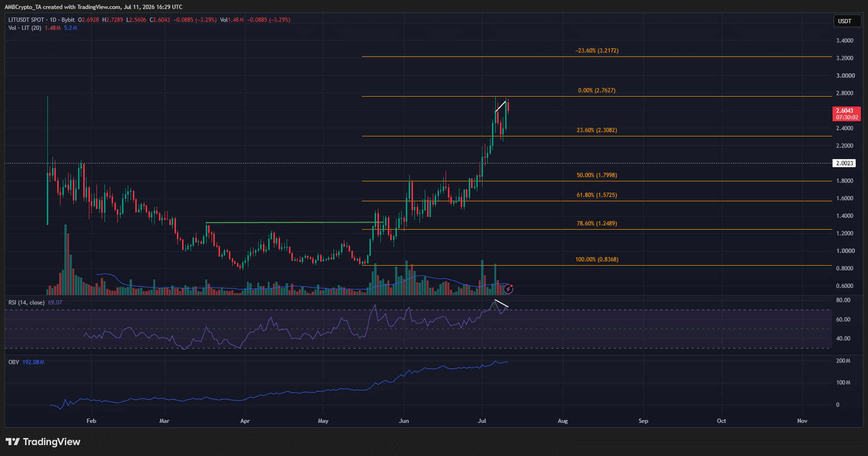Select the RSI (14, close) indicator legend
Screen dimensions: 868x456
tap(26, 303)
